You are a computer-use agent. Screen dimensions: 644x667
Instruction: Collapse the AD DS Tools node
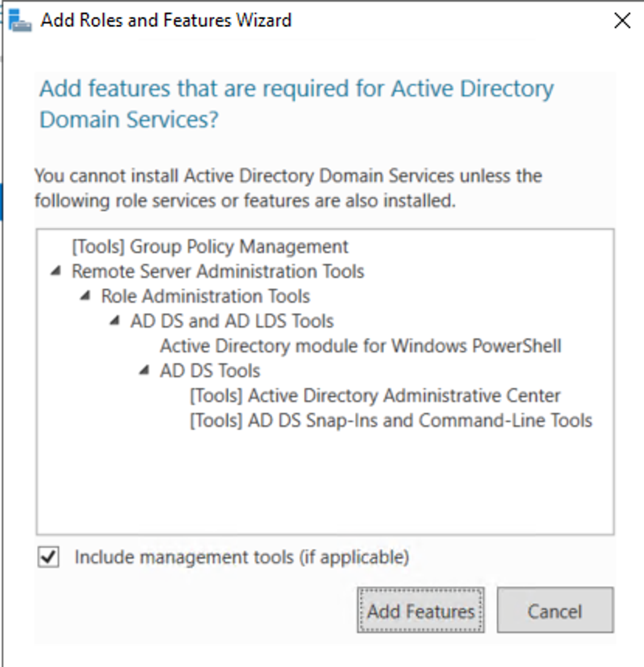(144, 370)
